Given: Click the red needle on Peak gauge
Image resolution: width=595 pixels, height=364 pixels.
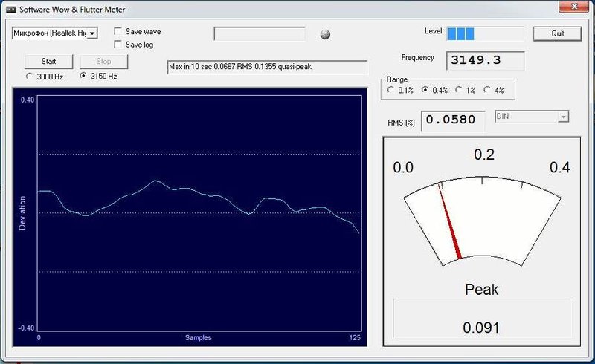Looking at the screenshot, I should point(451,224).
